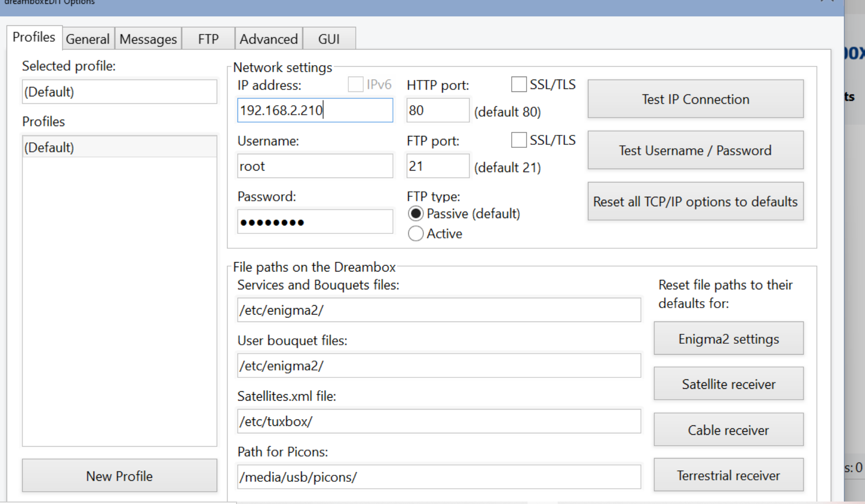
Task: Click the Cable receiver button
Action: [728, 430]
